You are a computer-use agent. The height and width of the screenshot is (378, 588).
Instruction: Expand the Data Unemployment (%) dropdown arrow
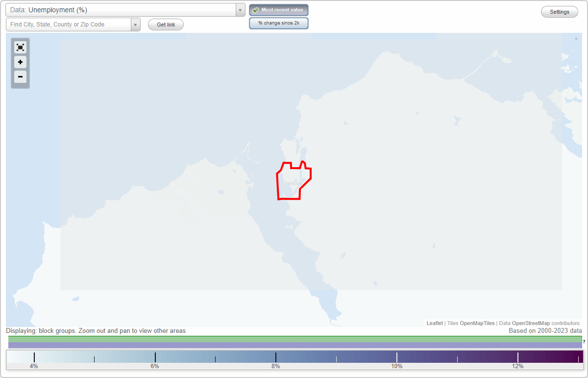point(240,10)
